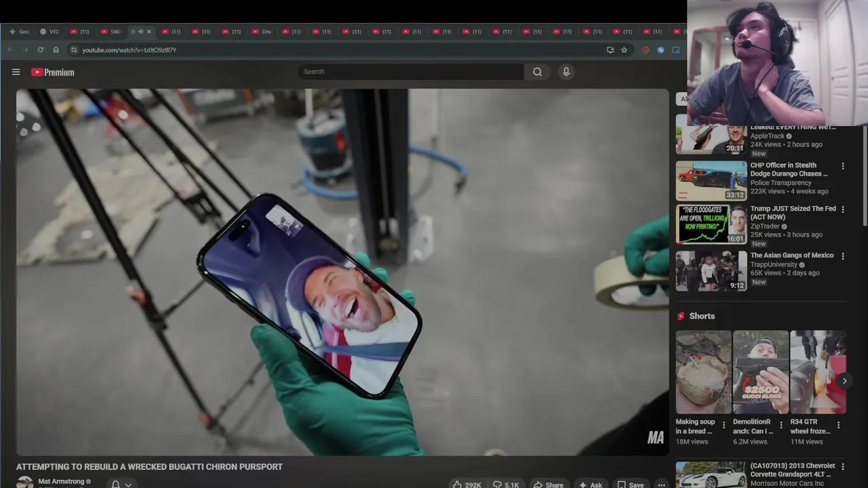Screen dimensions: 868x488
Task: Open options for R34 GTR short
Action: click(838, 425)
